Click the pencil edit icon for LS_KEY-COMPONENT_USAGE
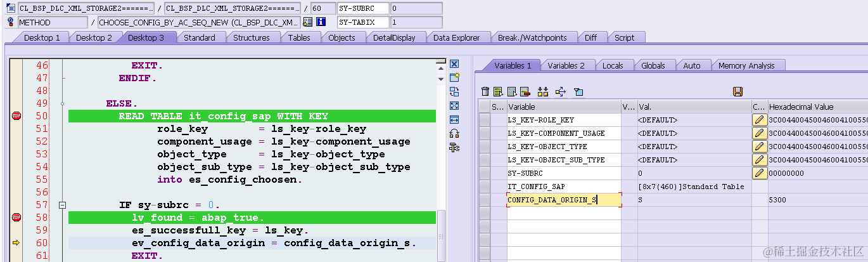This screenshot has width=868, height=262. (x=759, y=133)
